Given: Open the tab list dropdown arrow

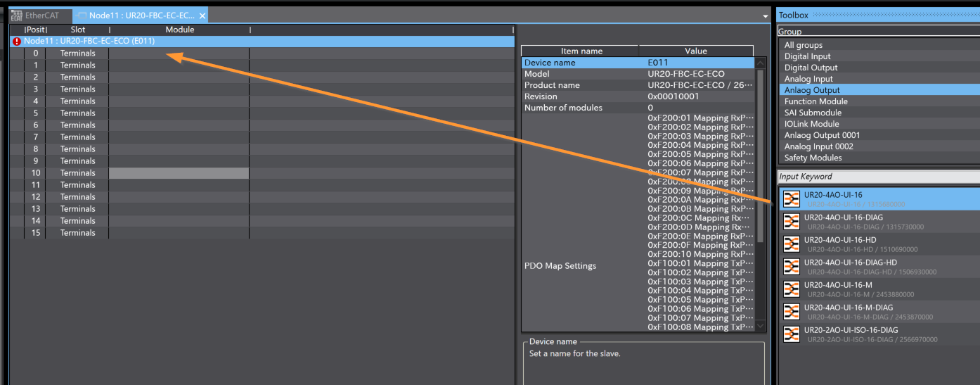Looking at the screenshot, I should [x=765, y=16].
